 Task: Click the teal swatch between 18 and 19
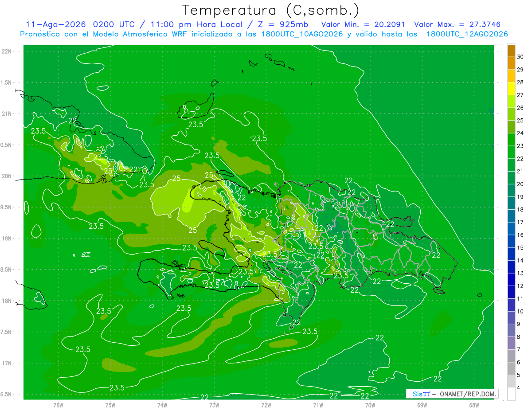[x=511, y=203]
